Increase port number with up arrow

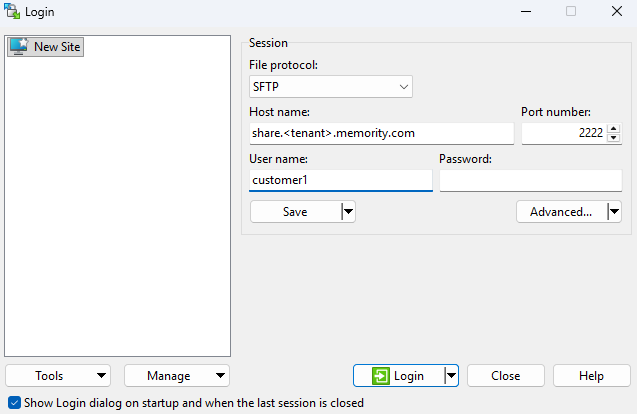tap(614, 127)
